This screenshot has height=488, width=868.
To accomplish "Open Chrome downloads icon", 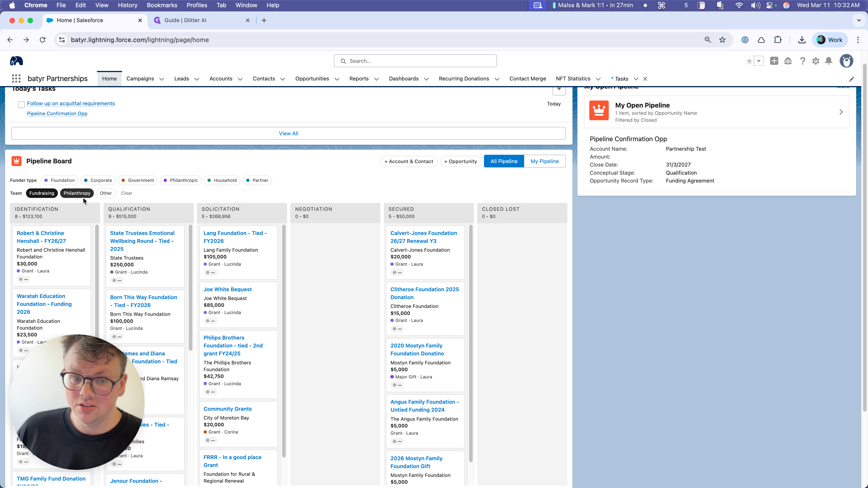I will (x=802, y=40).
